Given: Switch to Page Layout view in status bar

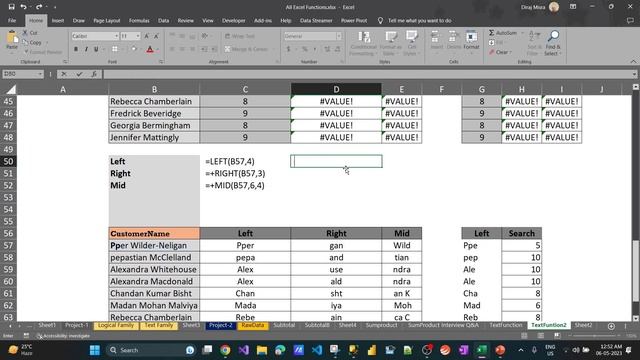Looking at the screenshot, I should tap(541, 336).
